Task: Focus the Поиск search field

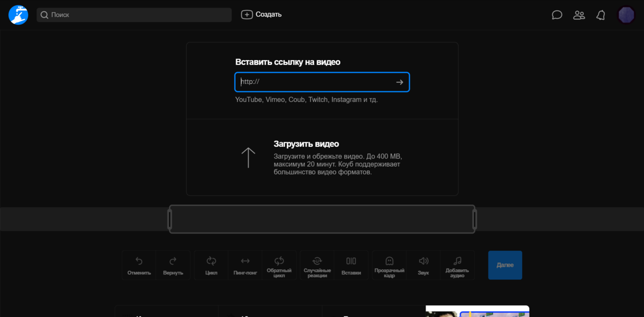Action: (x=134, y=15)
